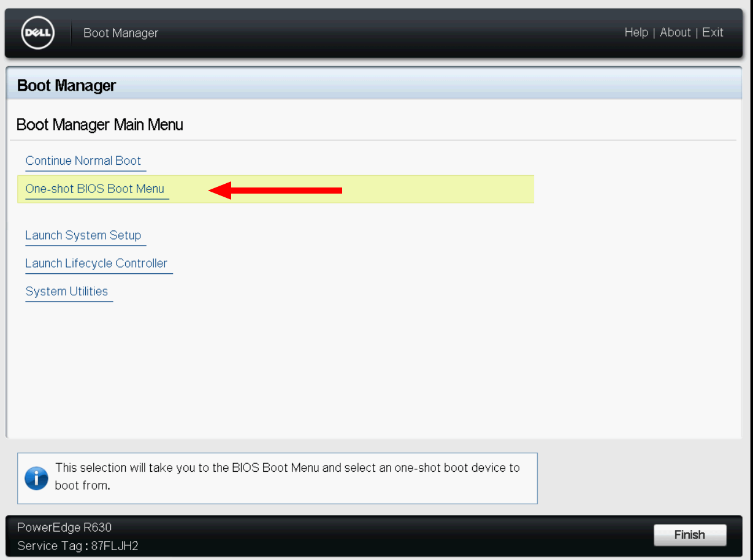Click the Boot Manager Main Menu heading

[100, 125]
